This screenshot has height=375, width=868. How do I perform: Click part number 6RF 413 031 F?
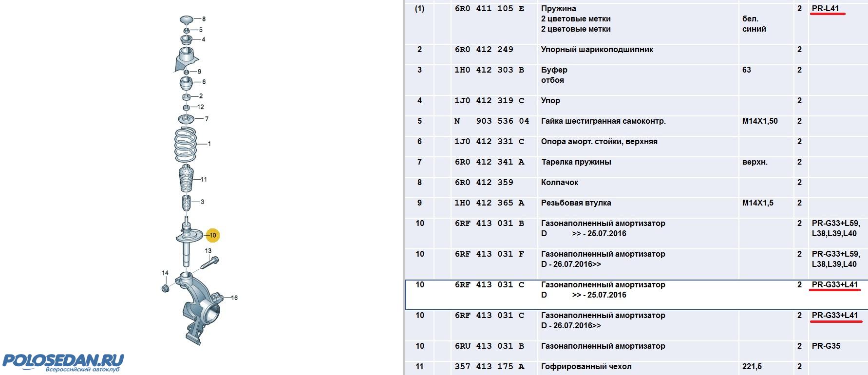click(489, 254)
